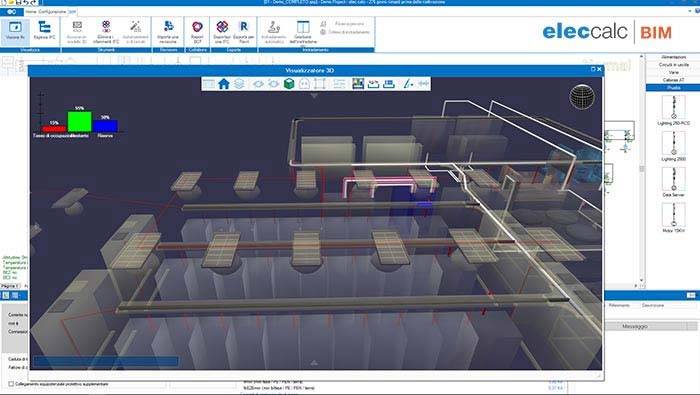The height and width of the screenshot is (395, 700).
Task: Open the application menu button
Action: tap(12, 12)
